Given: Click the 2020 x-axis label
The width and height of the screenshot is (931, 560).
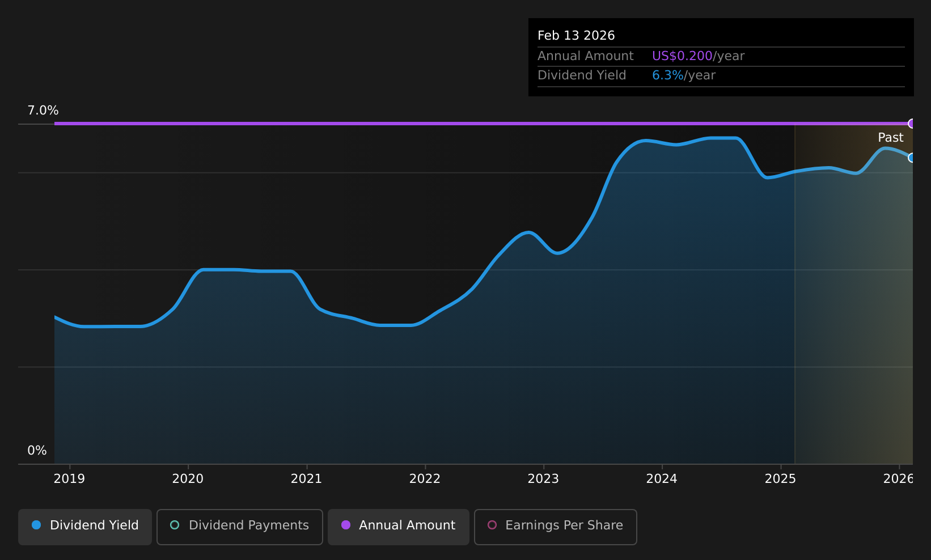Looking at the screenshot, I should point(188,479).
